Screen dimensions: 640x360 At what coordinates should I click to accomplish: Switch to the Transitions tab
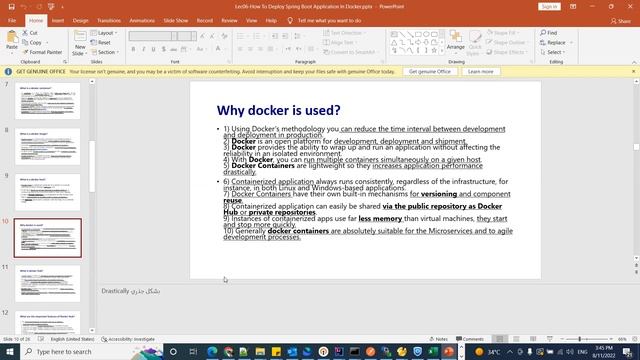pos(109,20)
